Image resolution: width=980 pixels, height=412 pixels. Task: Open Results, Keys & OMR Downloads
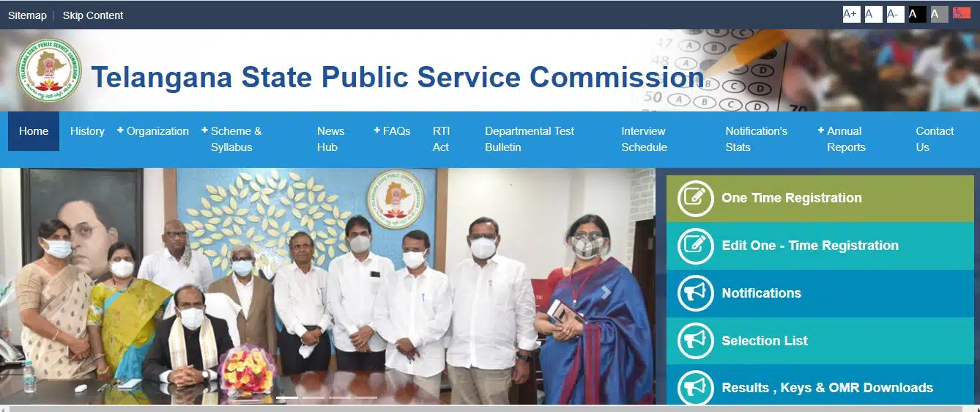click(820, 385)
